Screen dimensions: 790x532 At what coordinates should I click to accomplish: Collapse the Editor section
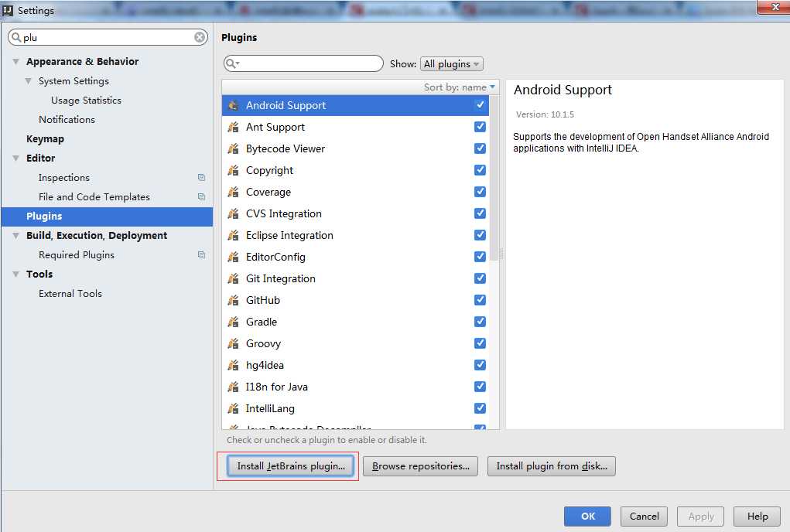point(16,158)
